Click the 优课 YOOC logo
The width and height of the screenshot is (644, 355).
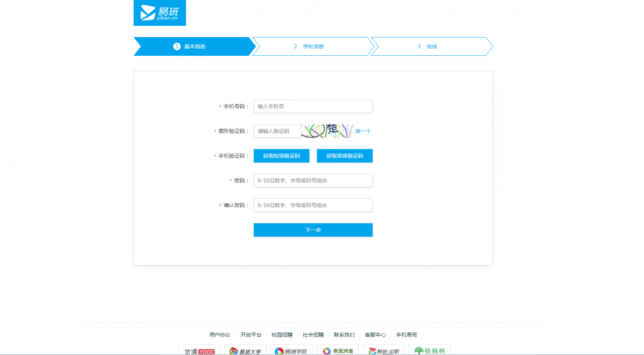pos(199,351)
